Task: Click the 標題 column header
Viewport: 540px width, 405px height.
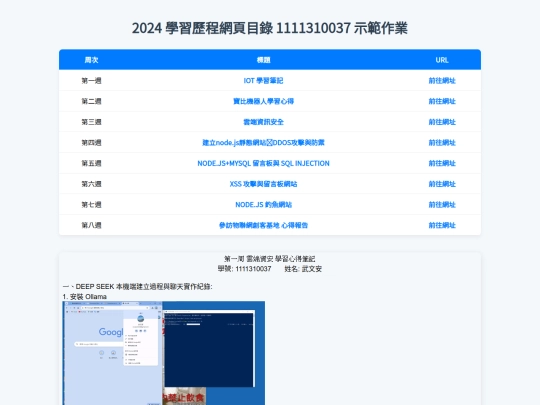Action: pyautogui.click(x=263, y=60)
